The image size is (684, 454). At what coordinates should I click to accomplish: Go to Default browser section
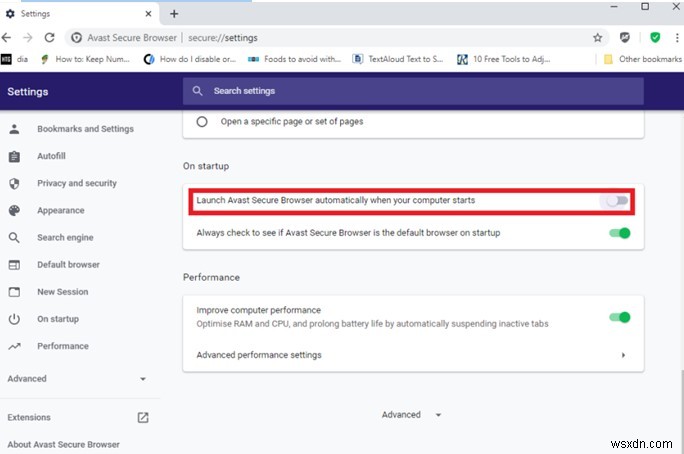coord(68,265)
